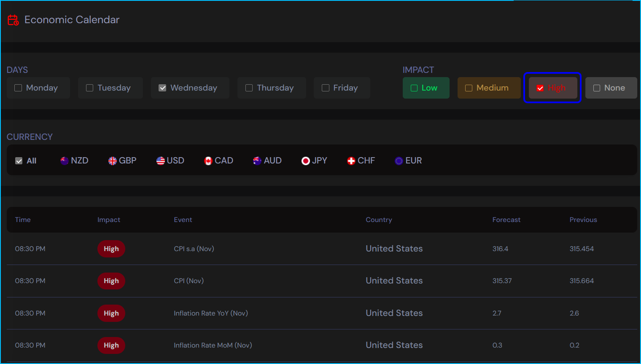Click the Previous column header
Screen dimensions: 641x364
pyautogui.click(x=583, y=220)
